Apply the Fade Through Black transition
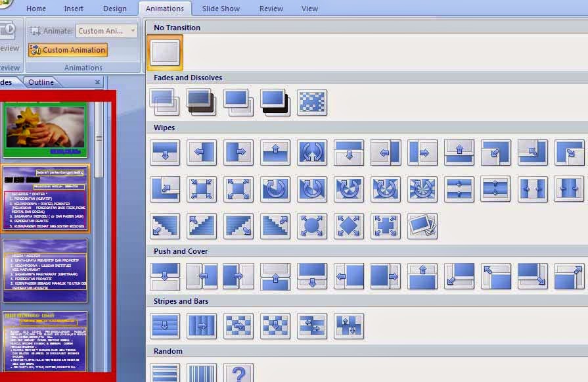The height and width of the screenshot is (382, 588). pyautogui.click(x=202, y=102)
